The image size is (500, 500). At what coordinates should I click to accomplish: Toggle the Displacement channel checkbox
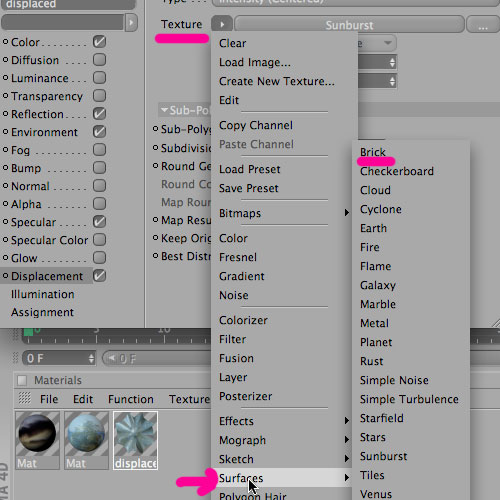99,276
